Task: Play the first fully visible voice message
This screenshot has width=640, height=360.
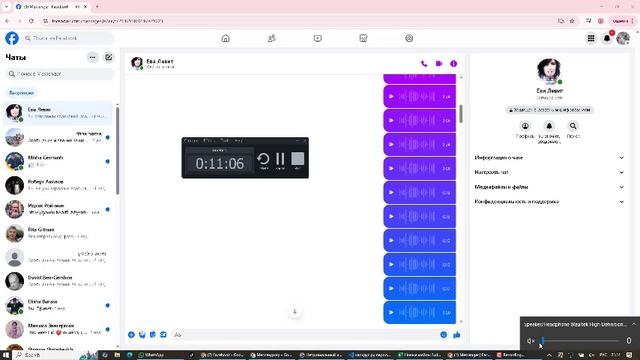Action: tap(391, 97)
